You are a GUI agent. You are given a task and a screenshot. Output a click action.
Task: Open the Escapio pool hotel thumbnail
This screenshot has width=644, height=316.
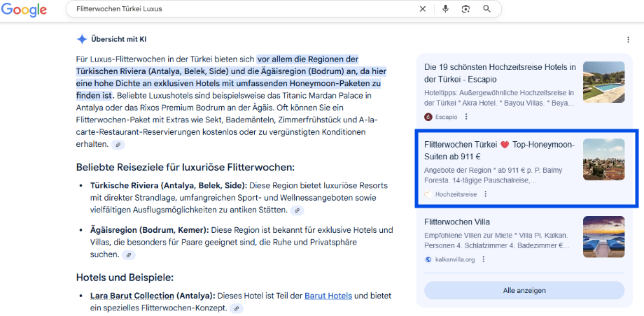pos(603,82)
